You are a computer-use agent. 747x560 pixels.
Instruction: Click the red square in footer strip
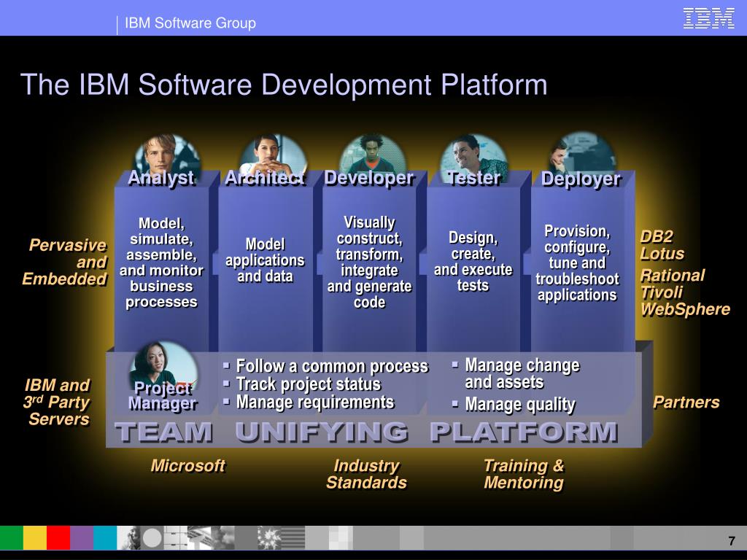pos(58,537)
